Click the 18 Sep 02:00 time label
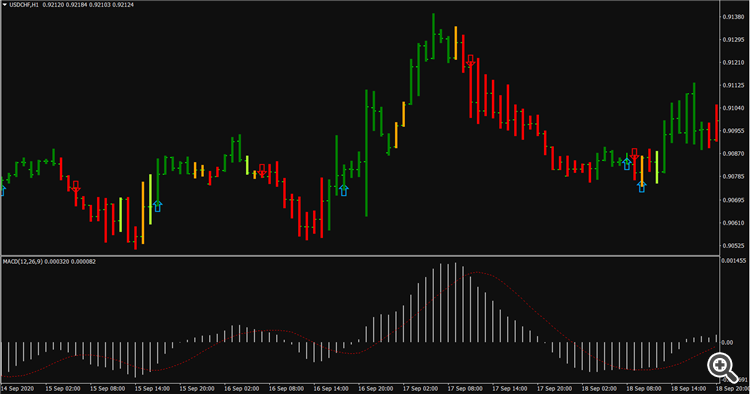This screenshot has height=394, width=750. click(x=599, y=389)
